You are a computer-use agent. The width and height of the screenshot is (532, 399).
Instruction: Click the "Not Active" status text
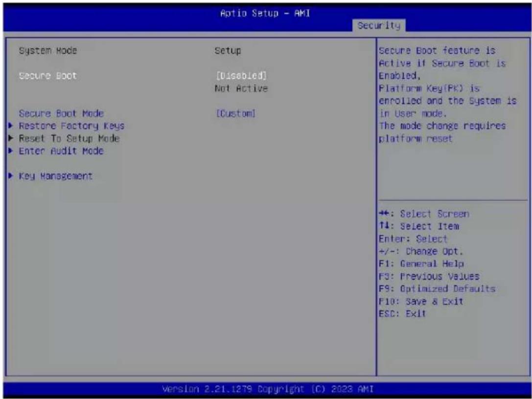pos(241,88)
